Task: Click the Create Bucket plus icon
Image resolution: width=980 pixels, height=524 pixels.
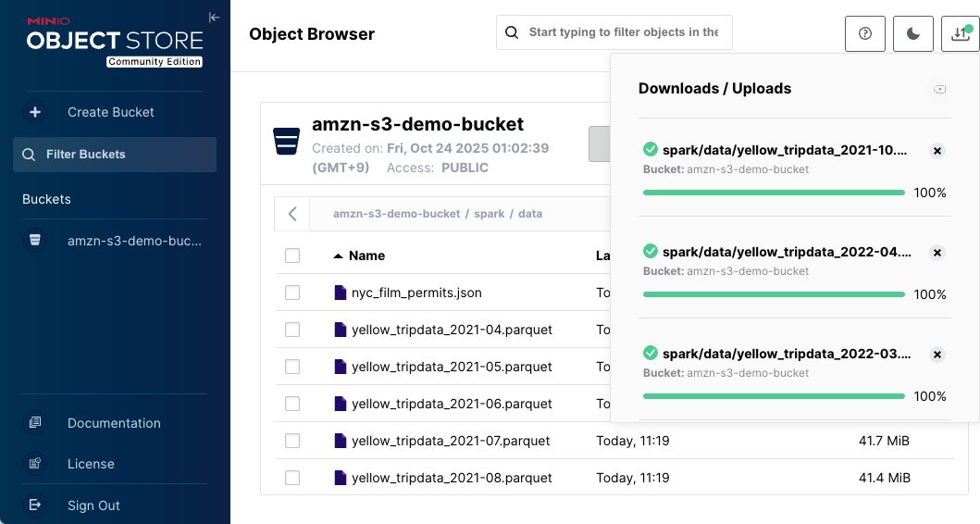Action: (35, 112)
